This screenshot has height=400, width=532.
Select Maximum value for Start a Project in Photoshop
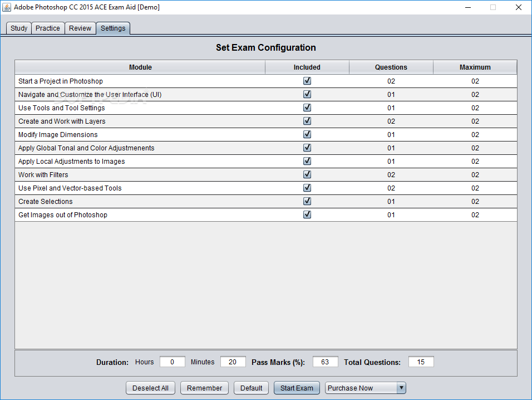pos(475,81)
